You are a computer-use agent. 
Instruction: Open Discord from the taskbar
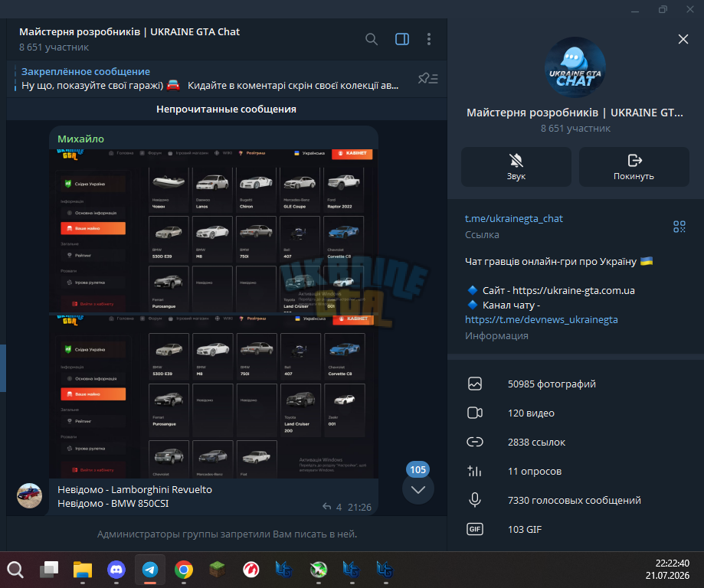tap(116, 570)
